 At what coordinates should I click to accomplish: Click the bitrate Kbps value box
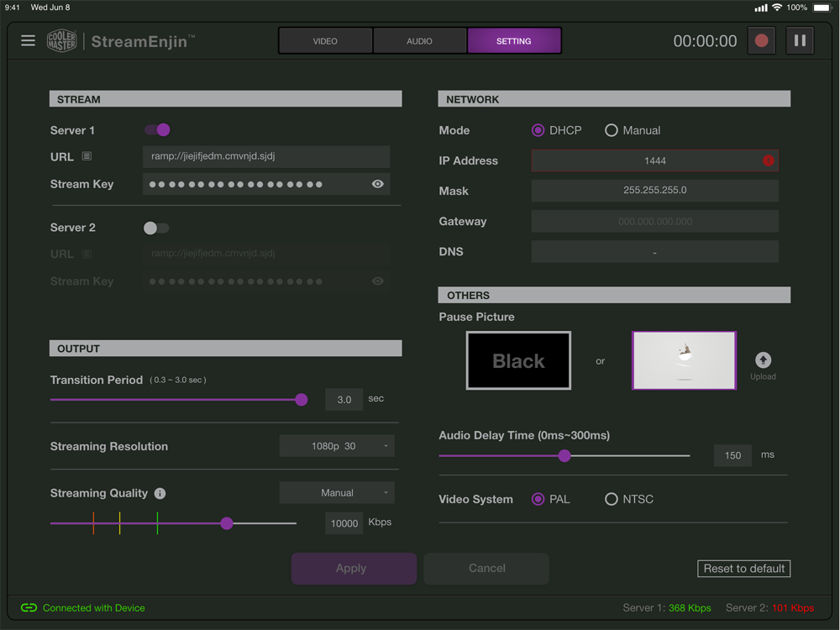[344, 523]
